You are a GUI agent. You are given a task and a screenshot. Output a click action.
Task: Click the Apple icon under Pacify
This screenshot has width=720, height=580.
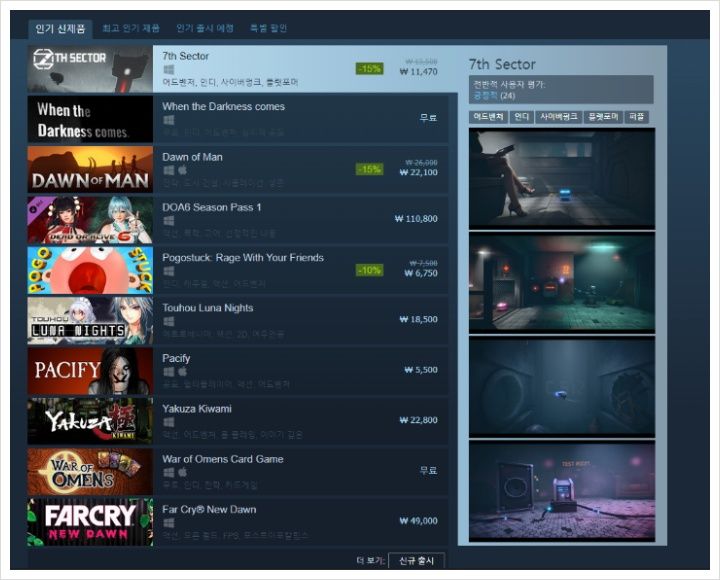pyautogui.click(x=182, y=372)
